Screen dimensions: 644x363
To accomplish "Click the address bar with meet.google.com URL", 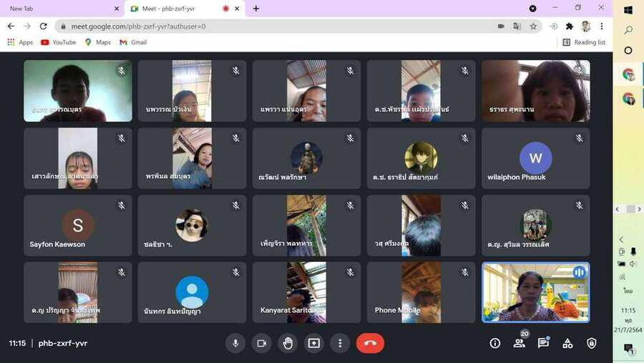I will [x=272, y=26].
